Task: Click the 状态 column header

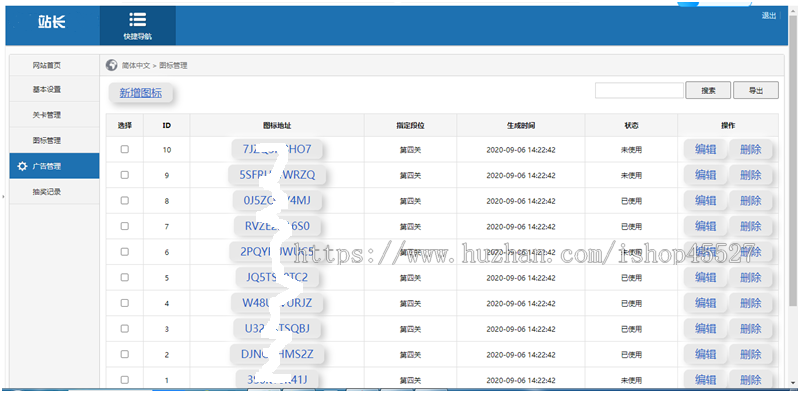Action: coord(631,125)
